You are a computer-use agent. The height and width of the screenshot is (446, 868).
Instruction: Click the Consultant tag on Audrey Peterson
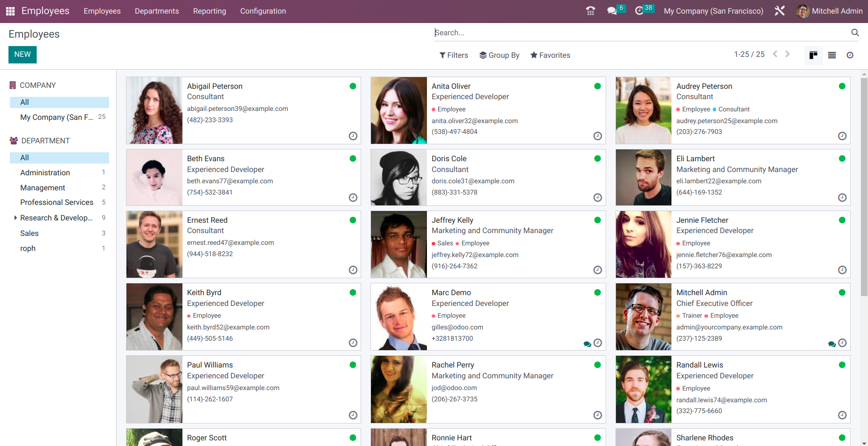click(x=731, y=109)
